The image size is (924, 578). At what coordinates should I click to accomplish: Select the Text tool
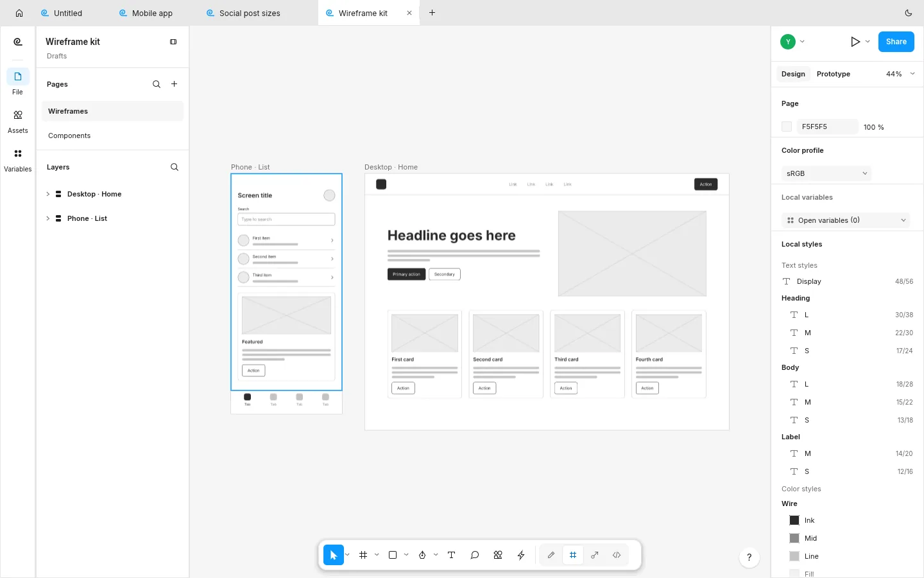tap(452, 555)
